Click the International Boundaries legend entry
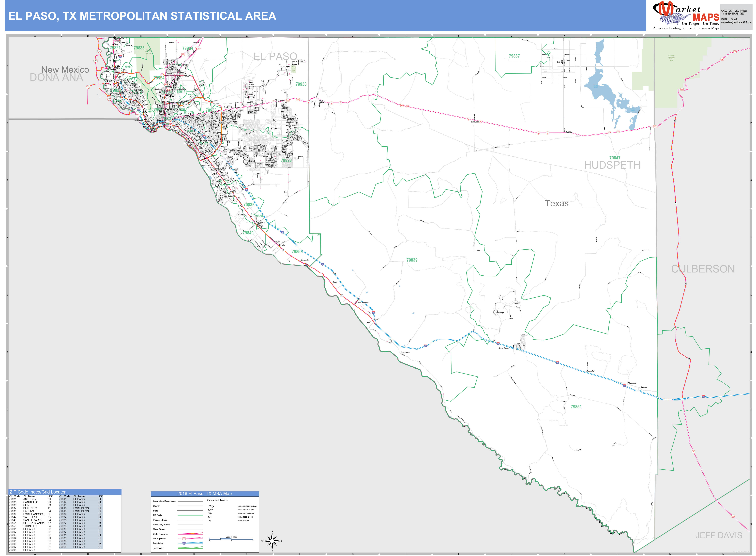 click(x=164, y=501)
